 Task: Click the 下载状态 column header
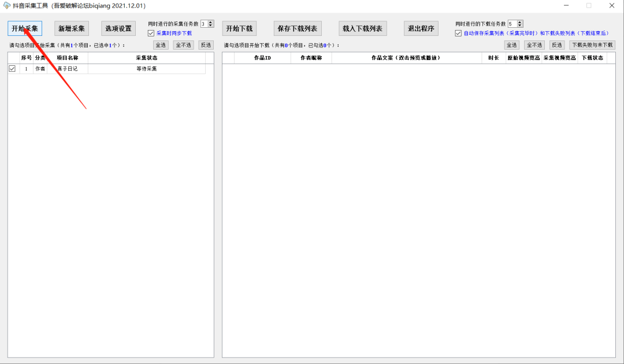pyautogui.click(x=593, y=58)
